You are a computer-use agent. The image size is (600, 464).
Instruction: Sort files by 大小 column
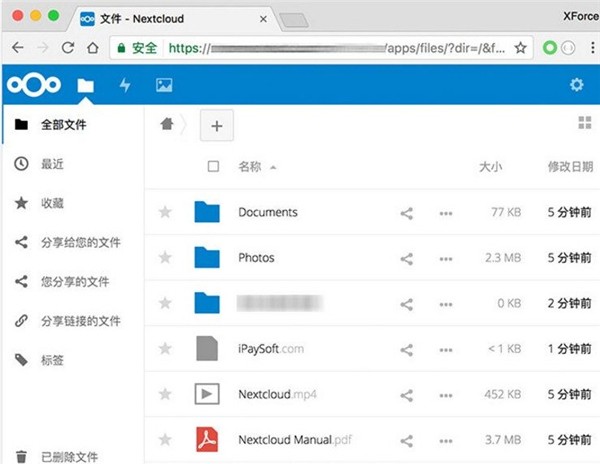coord(491,167)
